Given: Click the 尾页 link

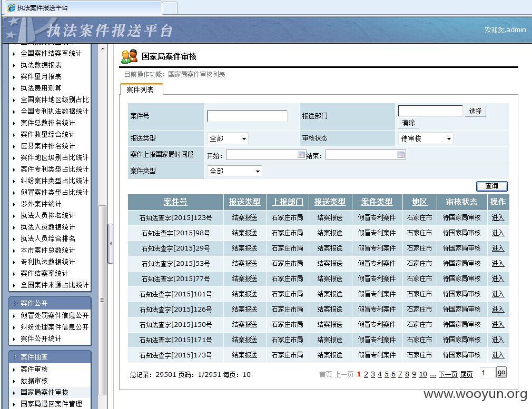Looking at the screenshot, I should (x=467, y=374).
